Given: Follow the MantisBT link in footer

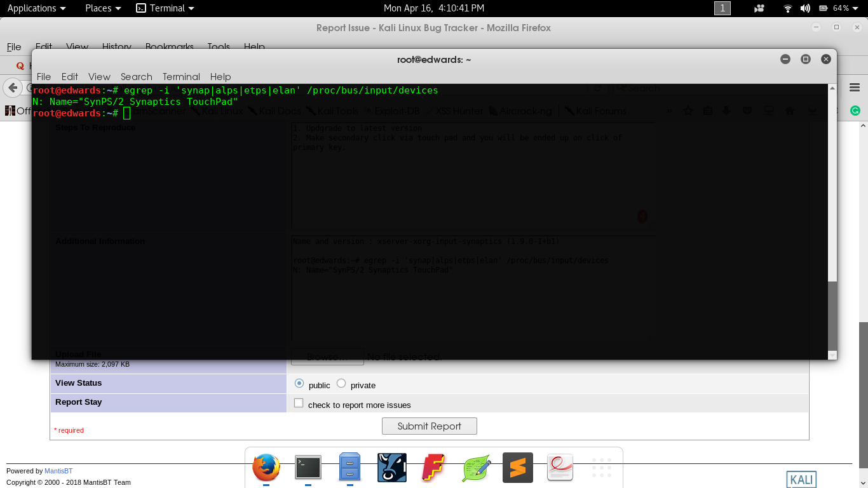Looking at the screenshot, I should point(58,471).
